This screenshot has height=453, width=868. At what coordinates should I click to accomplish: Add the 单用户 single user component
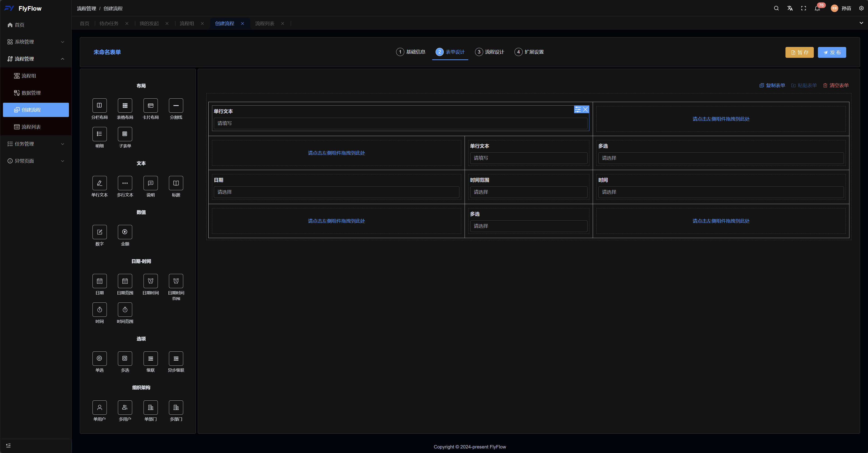pyautogui.click(x=99, y=407)
